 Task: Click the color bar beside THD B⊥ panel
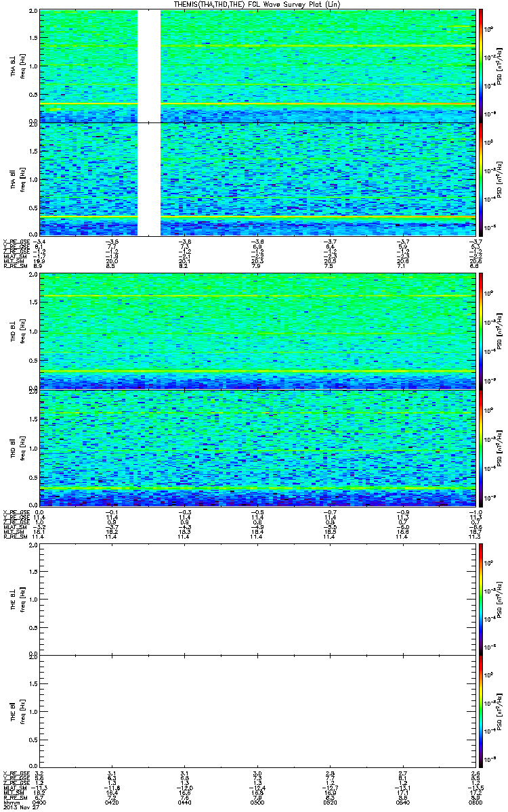tap(480, 332)
